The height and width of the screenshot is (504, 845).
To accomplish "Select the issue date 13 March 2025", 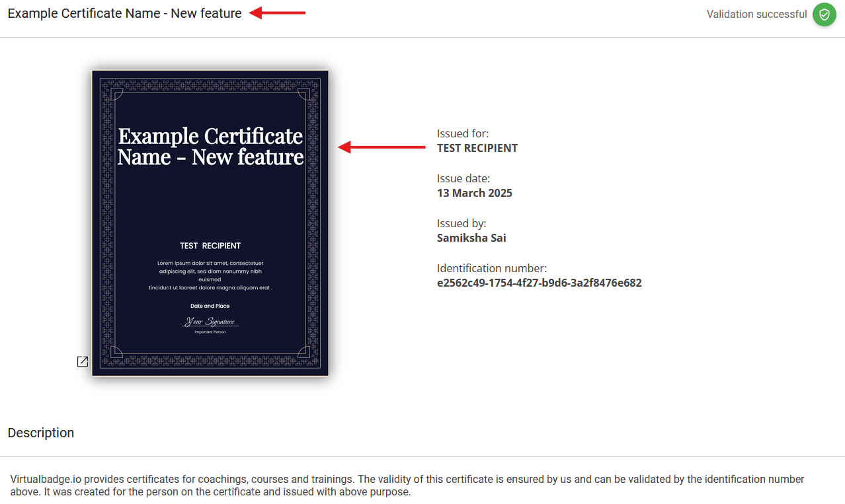I will pyautogui.click(x=475, y=192).
